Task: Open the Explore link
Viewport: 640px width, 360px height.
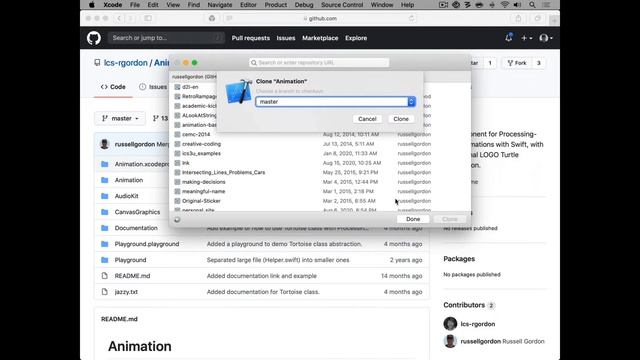Action: pos(356,38)
